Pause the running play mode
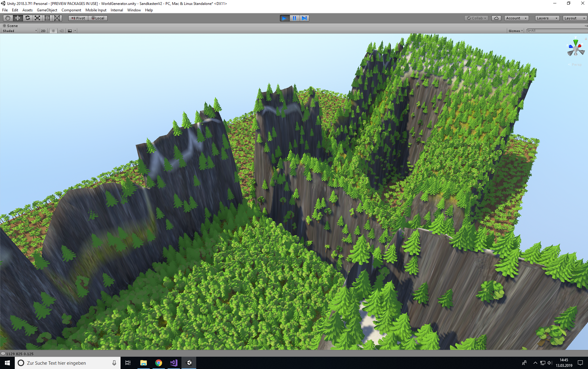This screenshot has width=588, height=369. pyautogui.click(x=294, y=18)
